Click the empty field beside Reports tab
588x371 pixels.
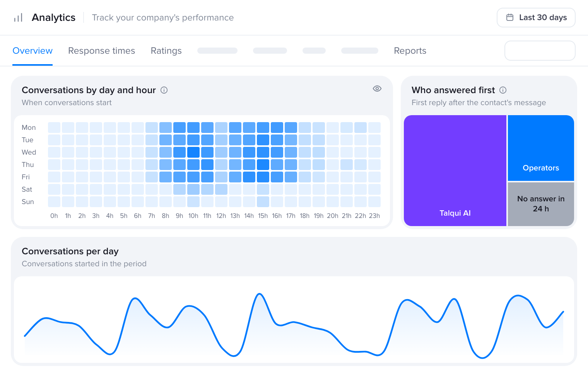[x=540, y=51]
